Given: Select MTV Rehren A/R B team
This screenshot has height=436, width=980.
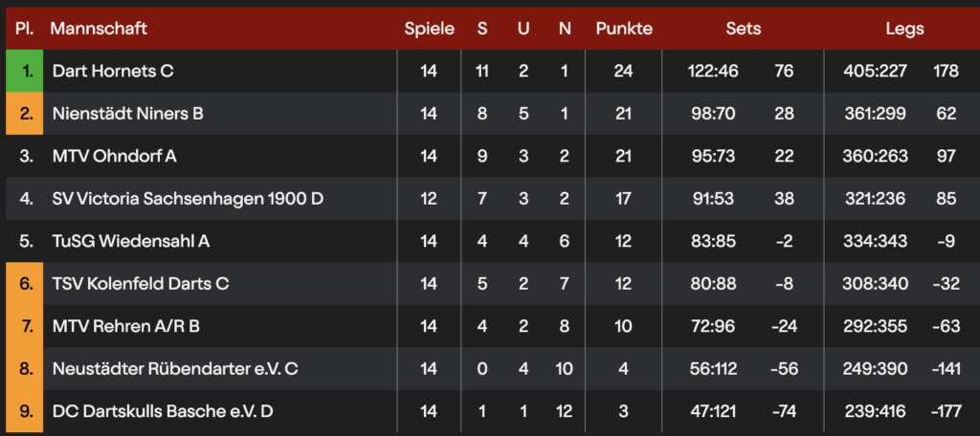Looking at the screenshot, I should point(126,326).
